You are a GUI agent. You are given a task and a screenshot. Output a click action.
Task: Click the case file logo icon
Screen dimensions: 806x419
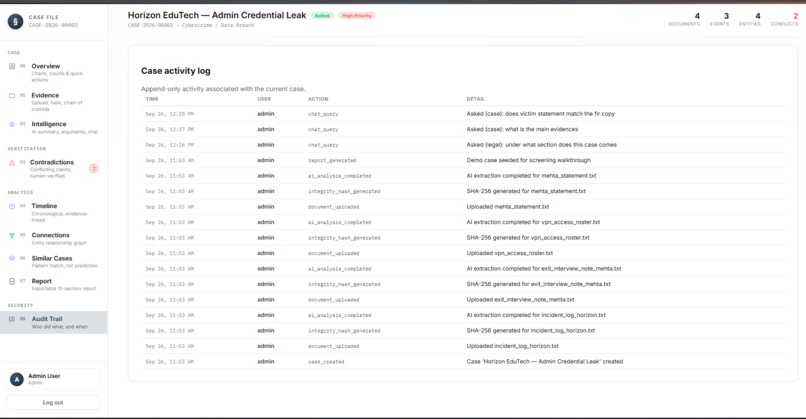[15, 21]
